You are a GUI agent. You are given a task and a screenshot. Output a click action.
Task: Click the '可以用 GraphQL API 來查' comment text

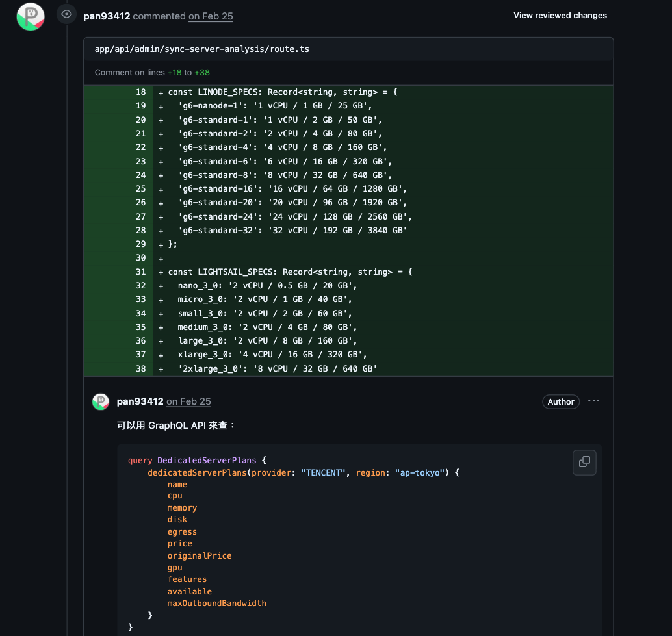pos(175,426)
